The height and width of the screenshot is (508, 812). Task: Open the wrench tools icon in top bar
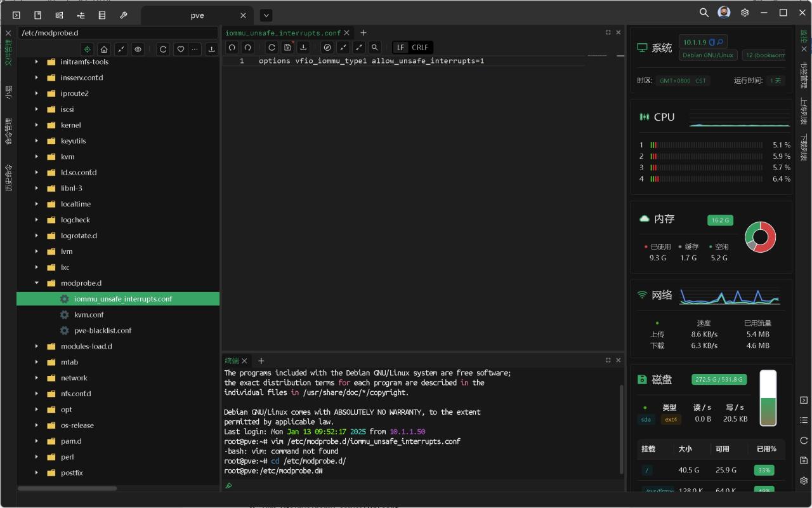coord(124,15)
